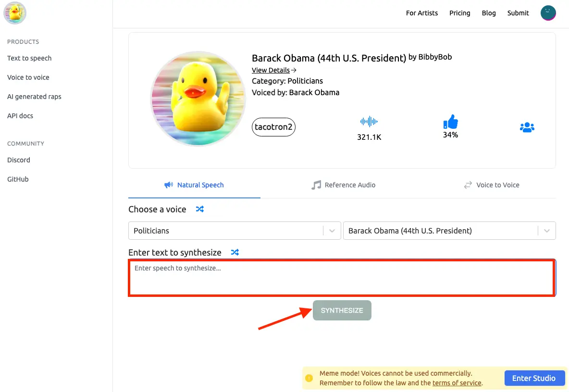Click the 'Choose a voice' label
The width and height of the screenshot is (569, 392).
(x=157, y=209)
